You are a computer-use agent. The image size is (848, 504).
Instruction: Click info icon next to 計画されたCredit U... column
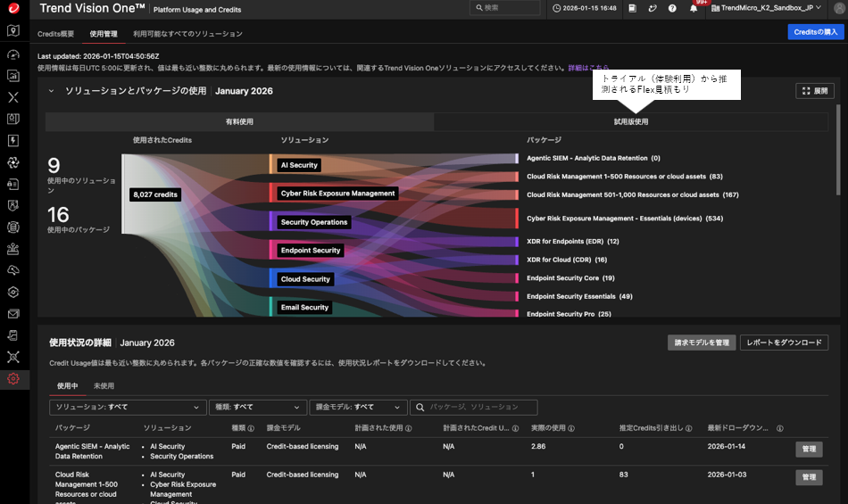pos(515,428)
